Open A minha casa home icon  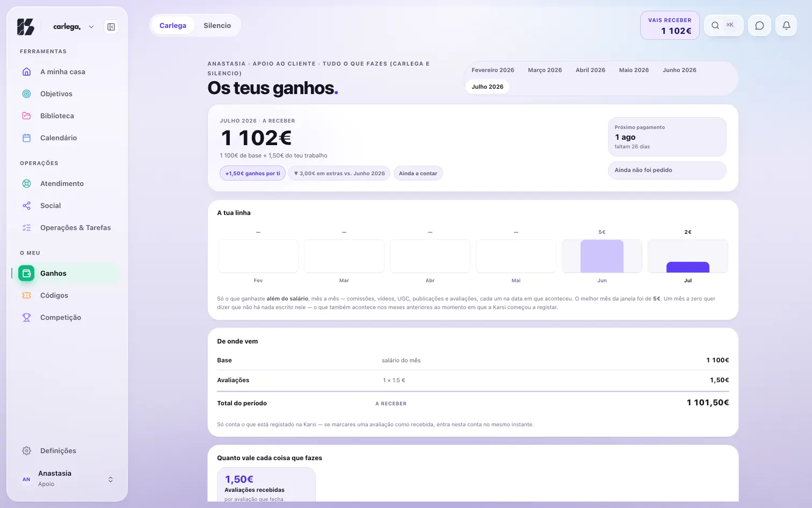(26, 71)
